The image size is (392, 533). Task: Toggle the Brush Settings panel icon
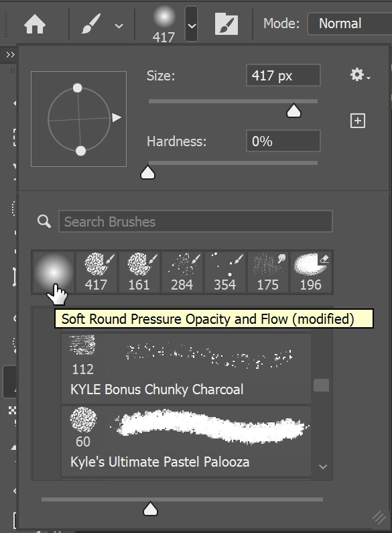tap(226, 23)
